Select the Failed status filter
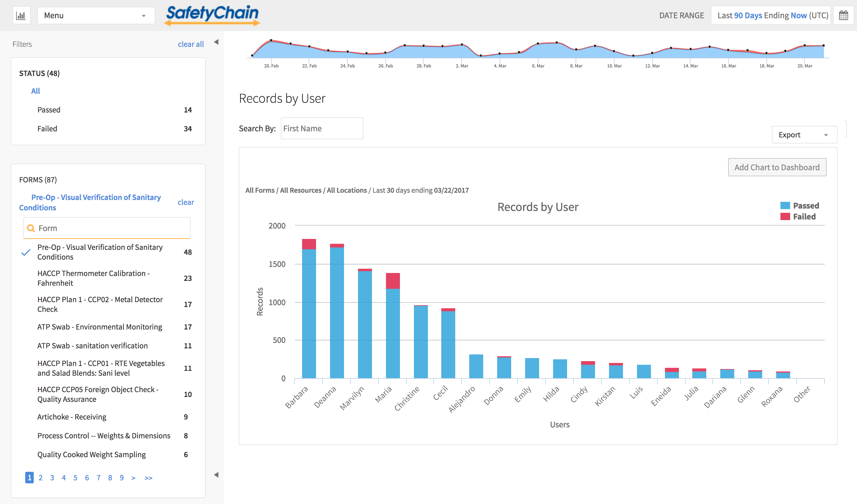857x504 pixels. (x=47, y=129)
